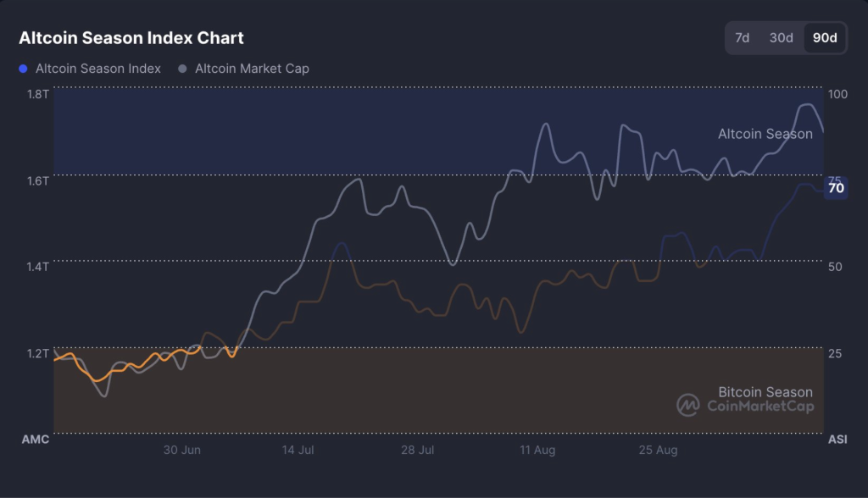
Task: Click the Altcoin Season Index Chart title
Action: [x=131, y=38]
